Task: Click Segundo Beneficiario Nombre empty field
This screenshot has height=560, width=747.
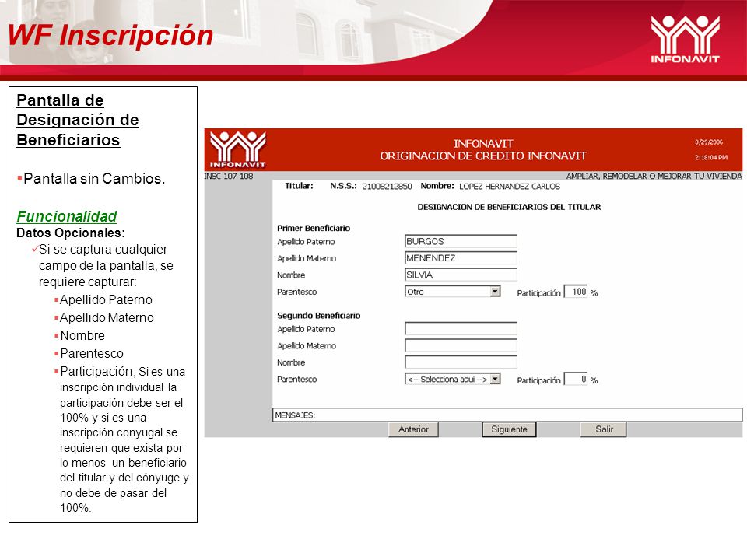Action: click(461, 362)
